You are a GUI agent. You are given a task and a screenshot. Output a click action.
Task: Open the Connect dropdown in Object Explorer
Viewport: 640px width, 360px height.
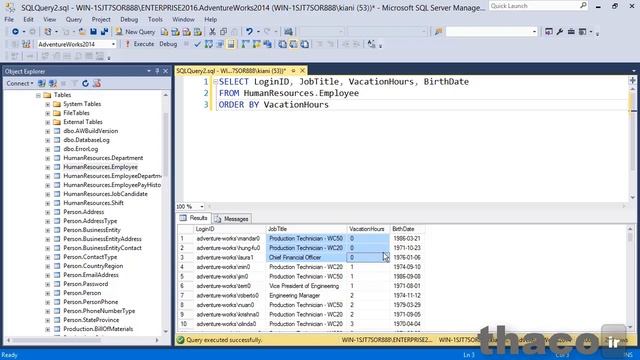click(20, 83)
